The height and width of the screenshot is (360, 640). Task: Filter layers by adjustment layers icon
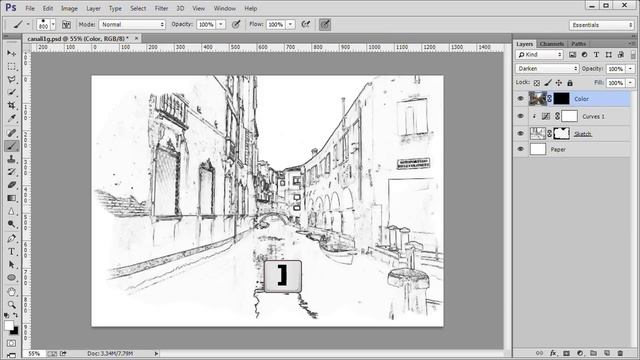click(x=584, y=55)
